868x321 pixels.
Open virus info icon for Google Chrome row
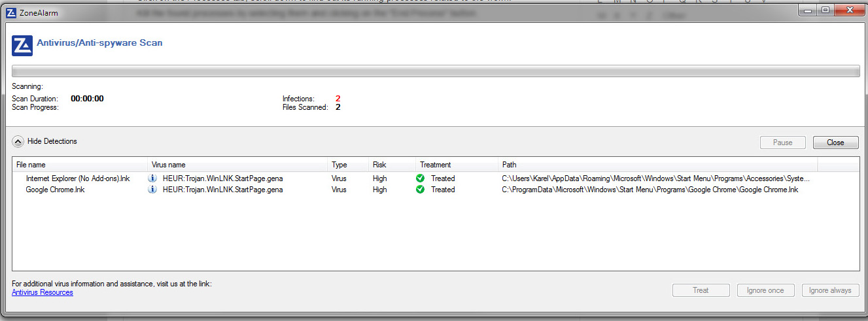coord(152,190)
